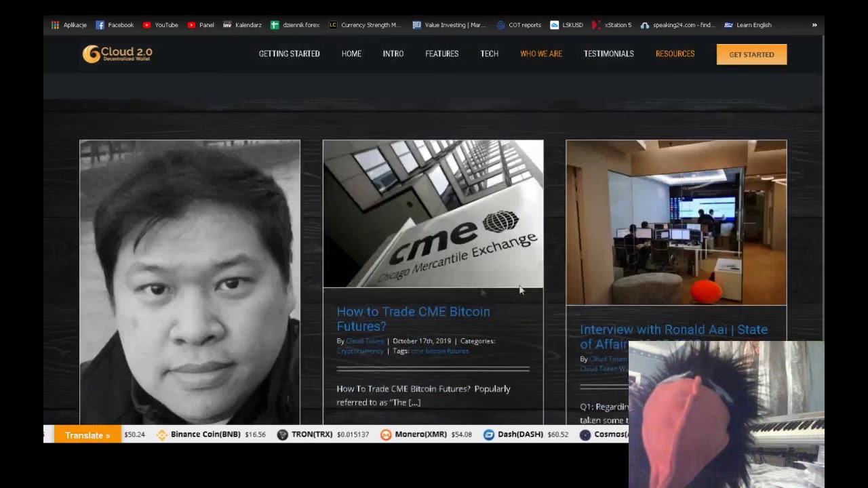Image resolution: width=868 pixels, height=488 pixels.
Task: Open the speaking24.com bookmark
Action: tap(677, 25)
